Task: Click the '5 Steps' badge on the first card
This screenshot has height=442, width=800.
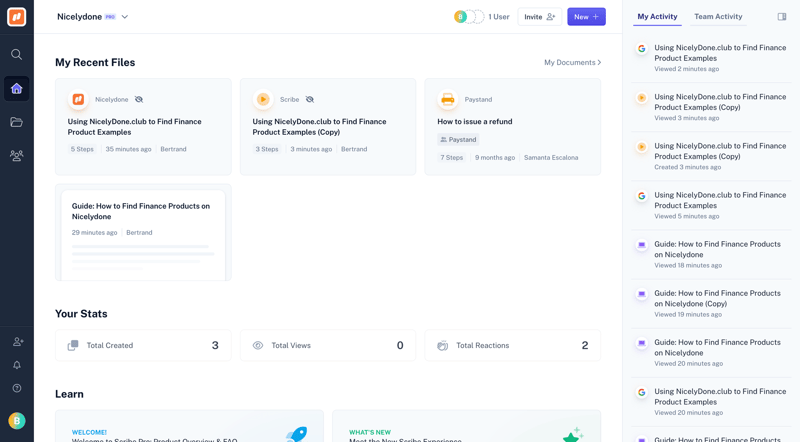Action: pos(82,149)
